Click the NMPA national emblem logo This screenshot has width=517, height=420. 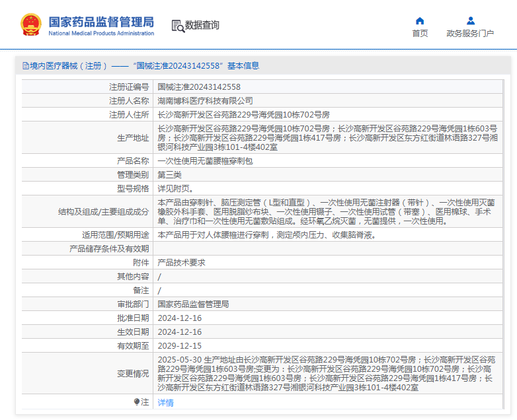30,25
